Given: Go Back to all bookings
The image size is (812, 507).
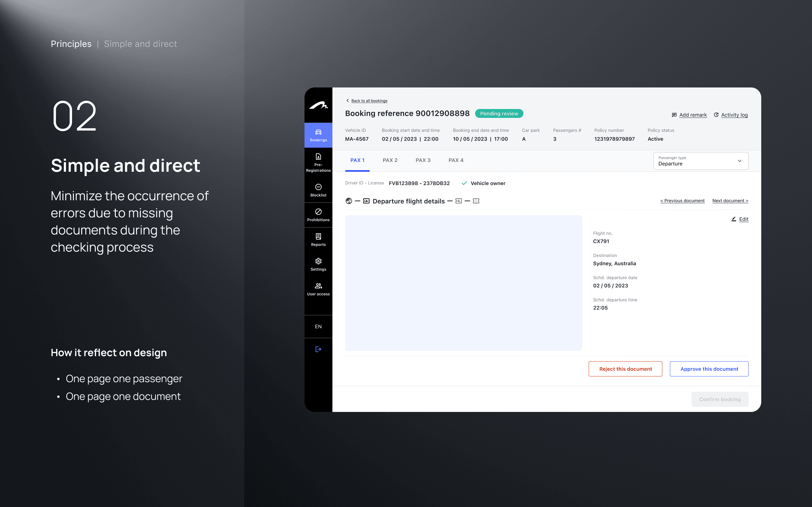Looking at the screenshot, I should point(369,100).
